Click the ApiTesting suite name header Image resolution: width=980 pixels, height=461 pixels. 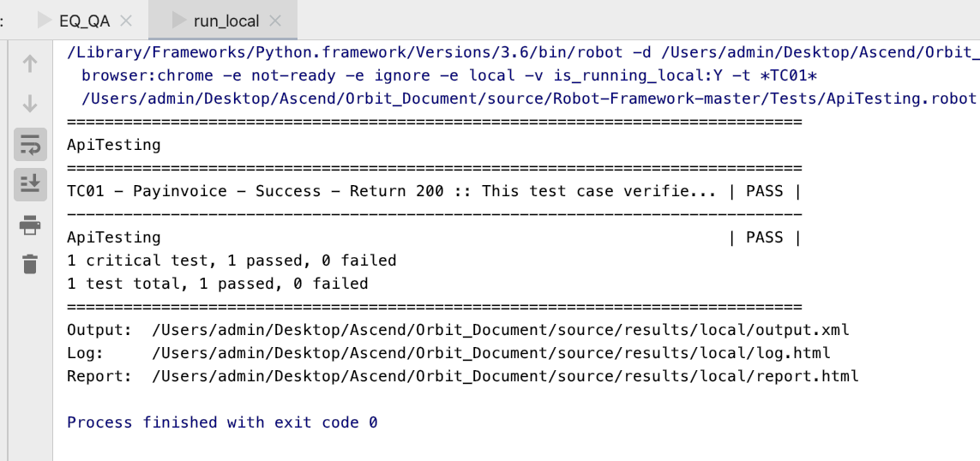113,145
